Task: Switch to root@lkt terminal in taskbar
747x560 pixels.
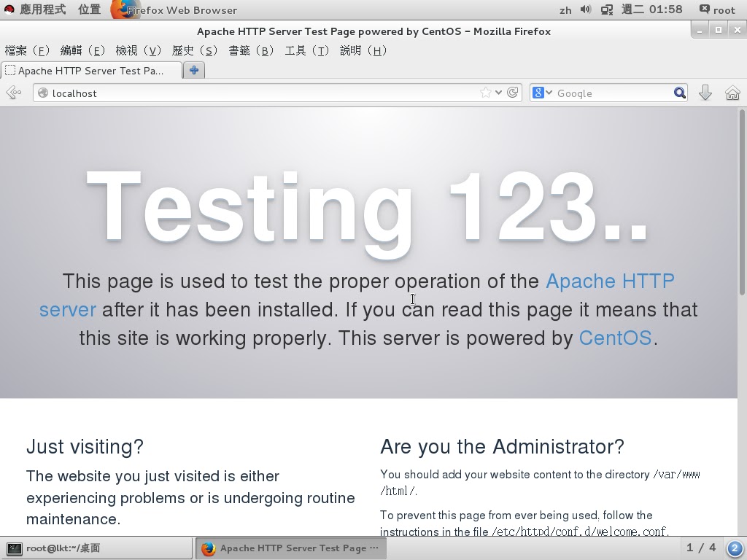Action: pos(96,548)
